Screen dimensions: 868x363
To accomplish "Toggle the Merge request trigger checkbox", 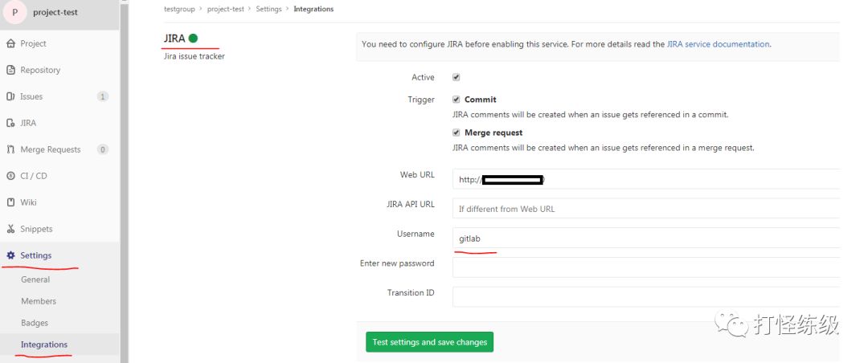I will pos(457,133).
